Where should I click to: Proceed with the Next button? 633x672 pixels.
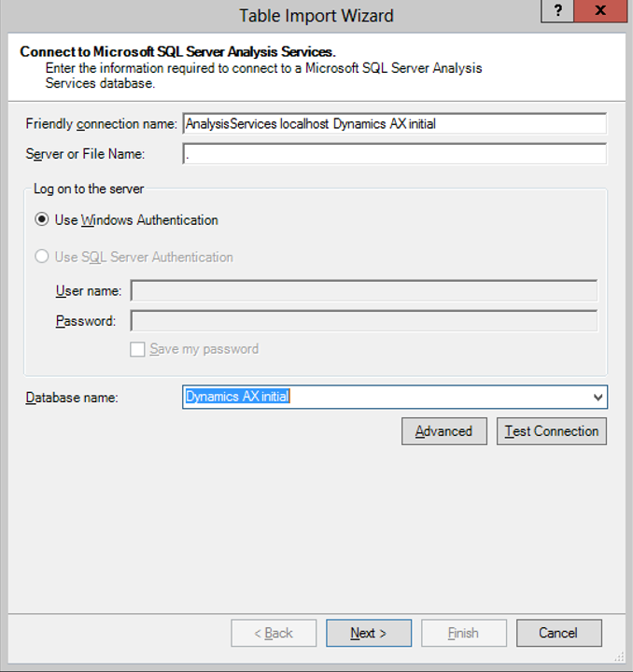[368, 633]
